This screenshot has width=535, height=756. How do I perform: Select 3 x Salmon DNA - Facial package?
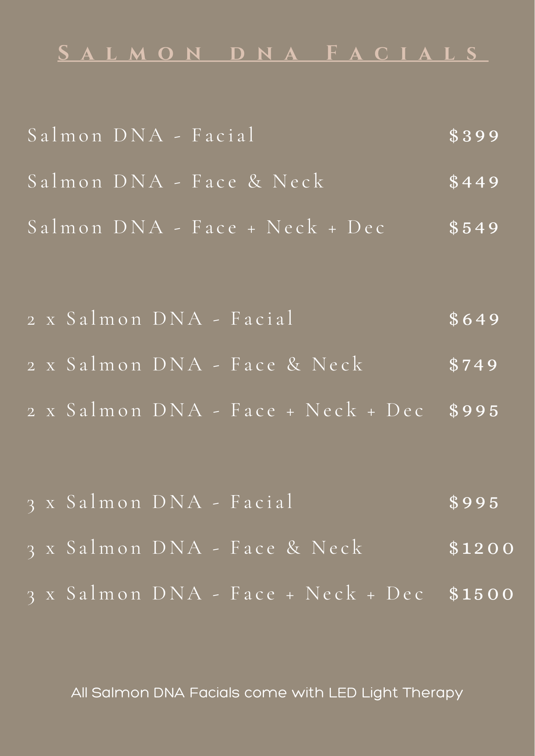160,502
